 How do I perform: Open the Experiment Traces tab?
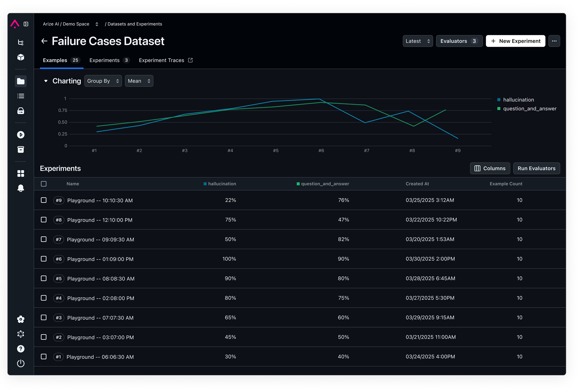tap(166, 60)
